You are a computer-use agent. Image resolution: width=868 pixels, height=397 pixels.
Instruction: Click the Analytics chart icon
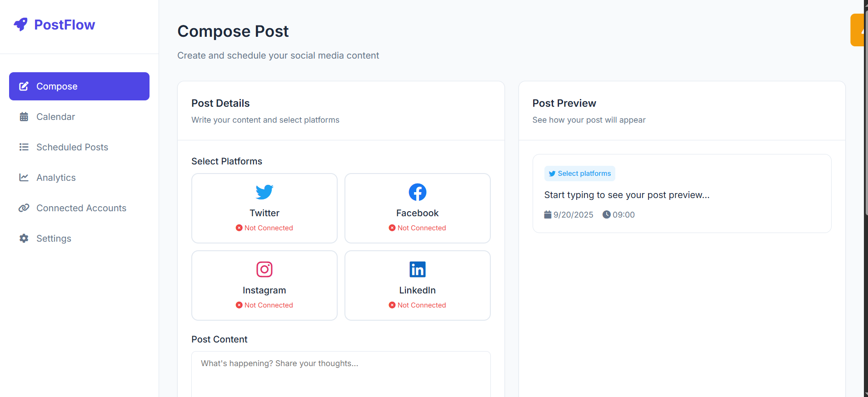(x=24, y=178)
